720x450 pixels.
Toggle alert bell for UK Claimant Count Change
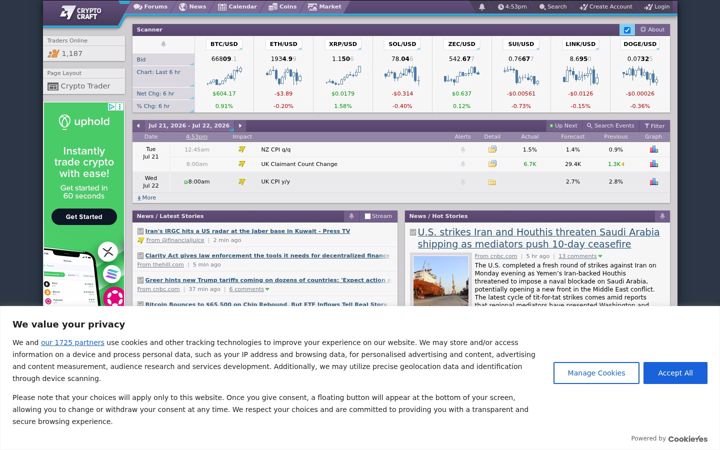click(x=463, y=164)
